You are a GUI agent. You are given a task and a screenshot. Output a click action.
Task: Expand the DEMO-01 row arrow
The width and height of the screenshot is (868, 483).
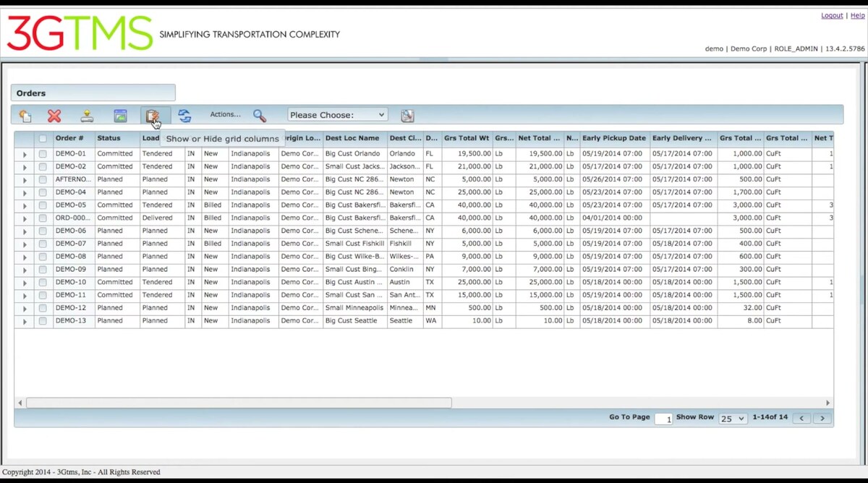pos(25,154)
